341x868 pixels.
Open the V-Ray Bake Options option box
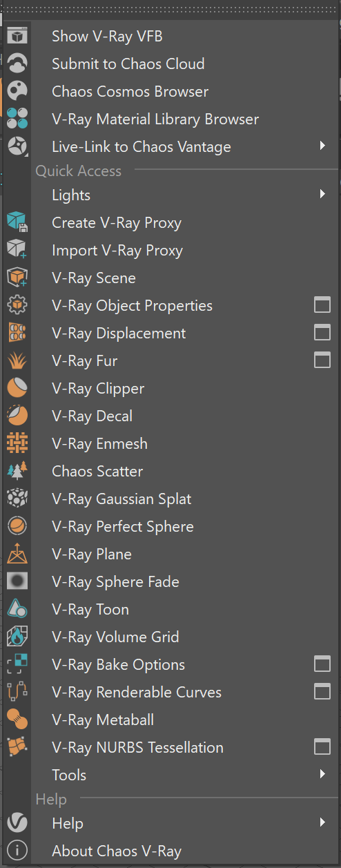322,664
